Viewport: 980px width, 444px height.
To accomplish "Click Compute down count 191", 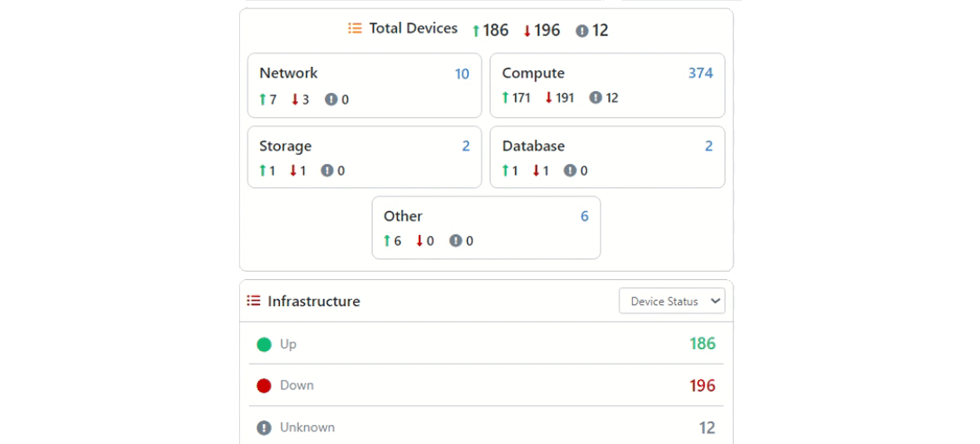I will tap(565, 97).
